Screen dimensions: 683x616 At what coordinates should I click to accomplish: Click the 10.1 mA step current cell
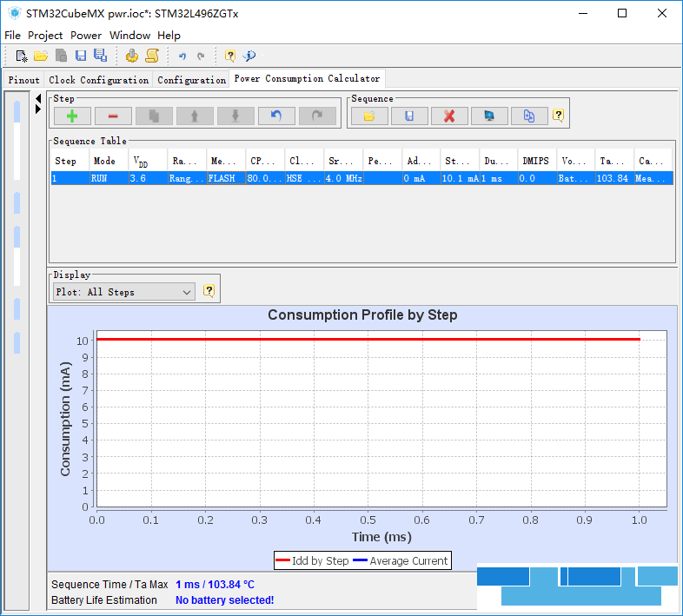pos(460,178)
